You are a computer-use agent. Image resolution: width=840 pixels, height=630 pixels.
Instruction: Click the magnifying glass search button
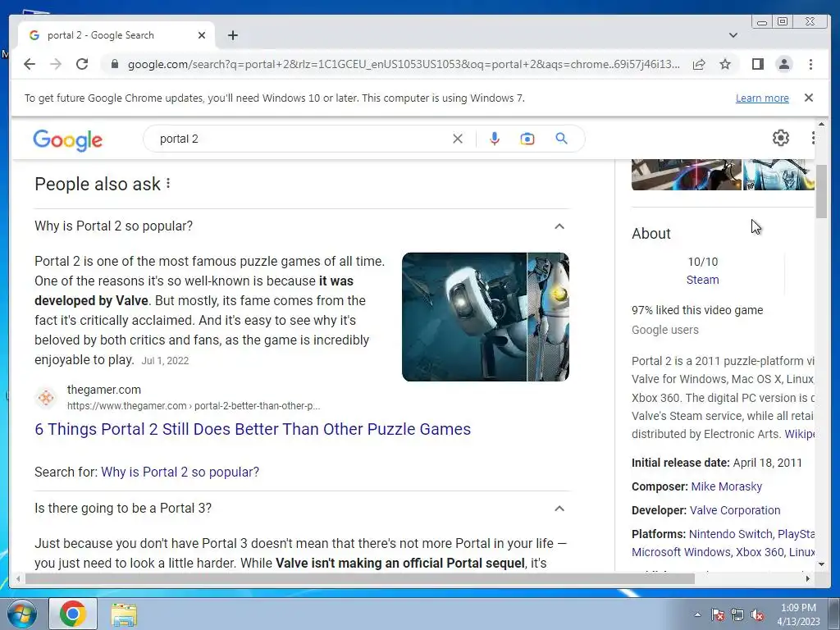[x=561, y=139]
